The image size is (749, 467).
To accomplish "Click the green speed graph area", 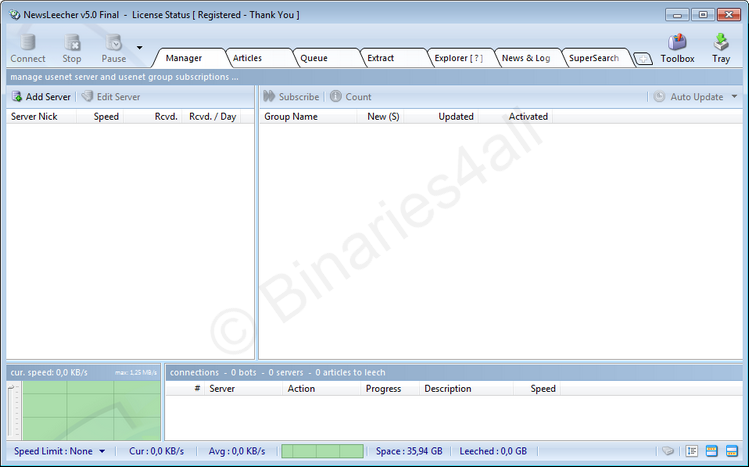I will pyautogui.click(x=92, y=411).
